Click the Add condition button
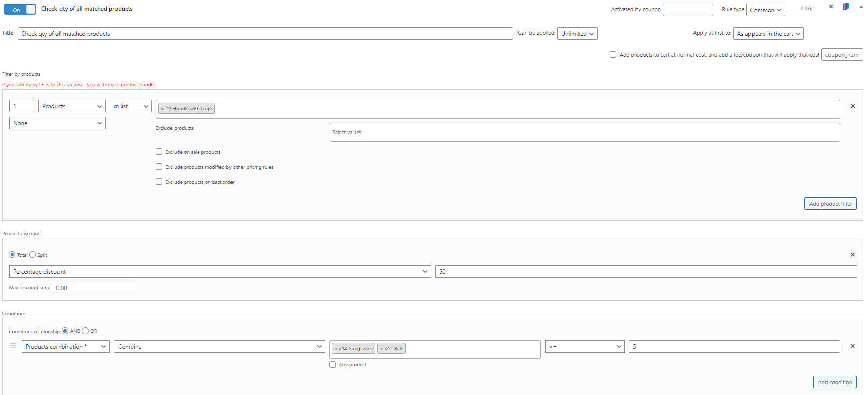Viewport: 868px width, 395px height. tap(835, 382)
